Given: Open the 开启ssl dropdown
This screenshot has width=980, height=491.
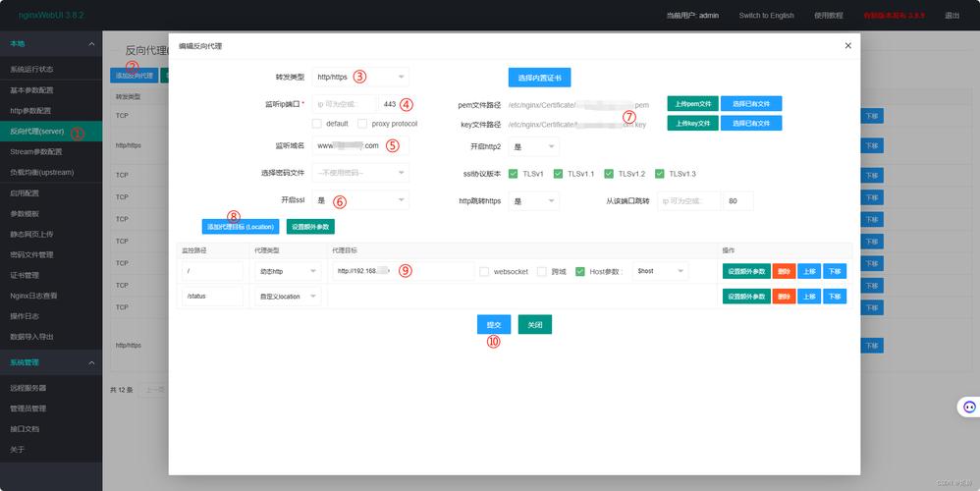Looking at the screenshot, I should (x=360, y=200).
